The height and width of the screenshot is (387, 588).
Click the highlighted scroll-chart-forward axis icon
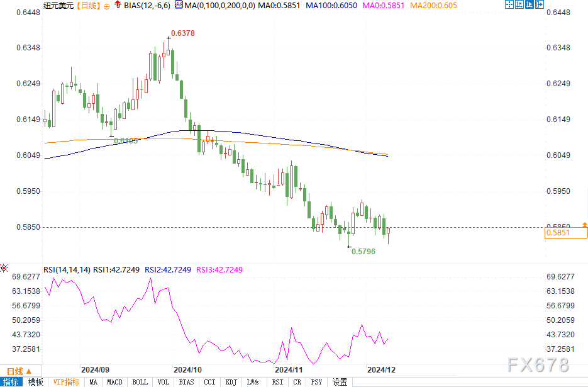click(529, 5)
